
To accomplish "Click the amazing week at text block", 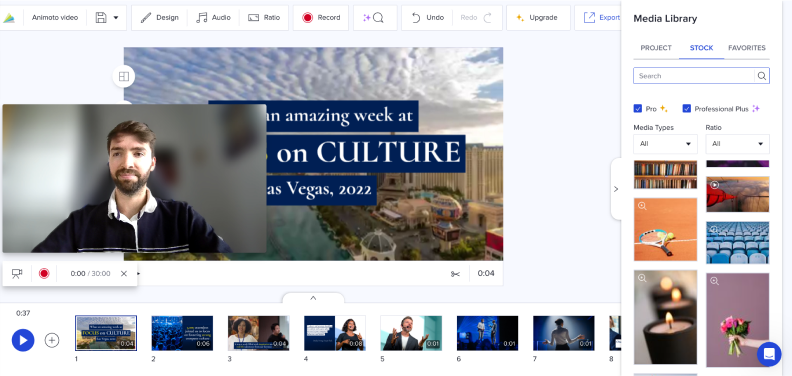I will point(341,116).
